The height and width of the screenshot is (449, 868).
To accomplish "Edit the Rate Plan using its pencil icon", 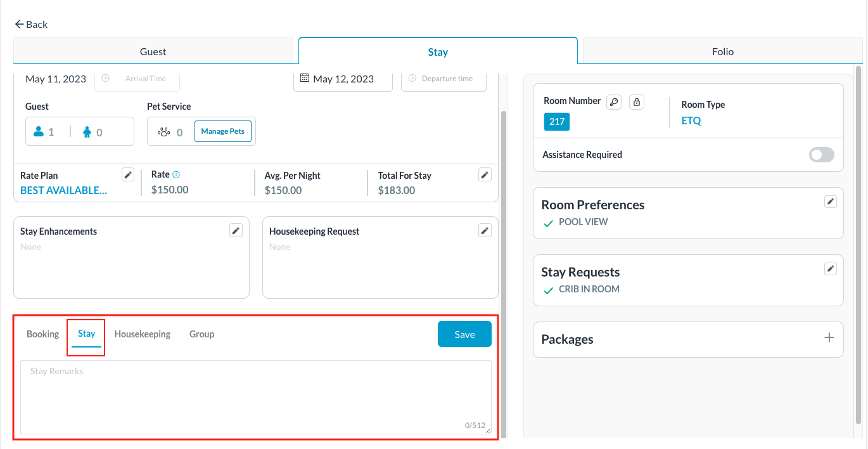I will [x=127, y=174].
